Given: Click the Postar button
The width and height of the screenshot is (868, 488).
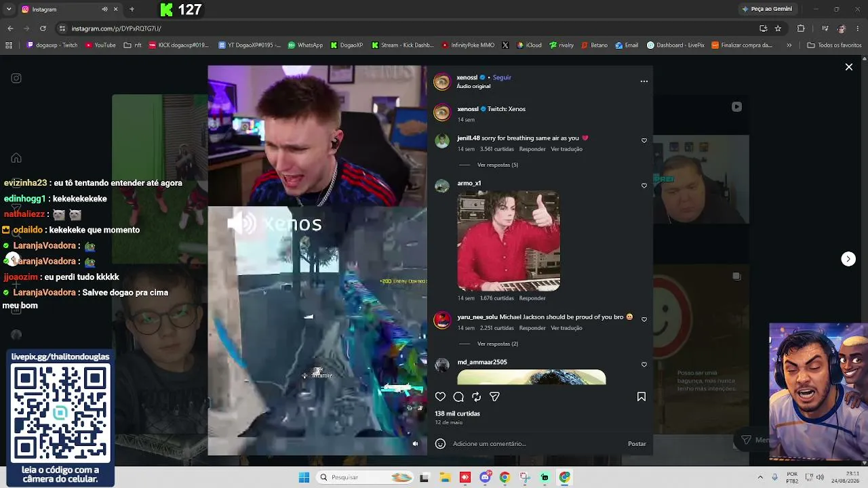Looking at the screenshot, I should click(x=637, y=444).
